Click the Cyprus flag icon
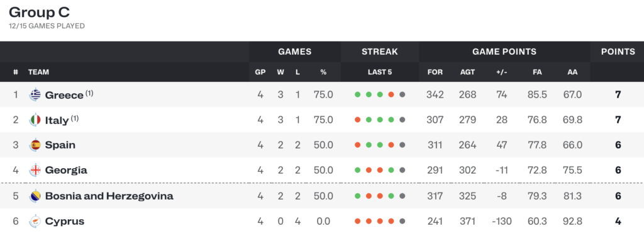The image size is (644, 233). click(x=35, y=222)
